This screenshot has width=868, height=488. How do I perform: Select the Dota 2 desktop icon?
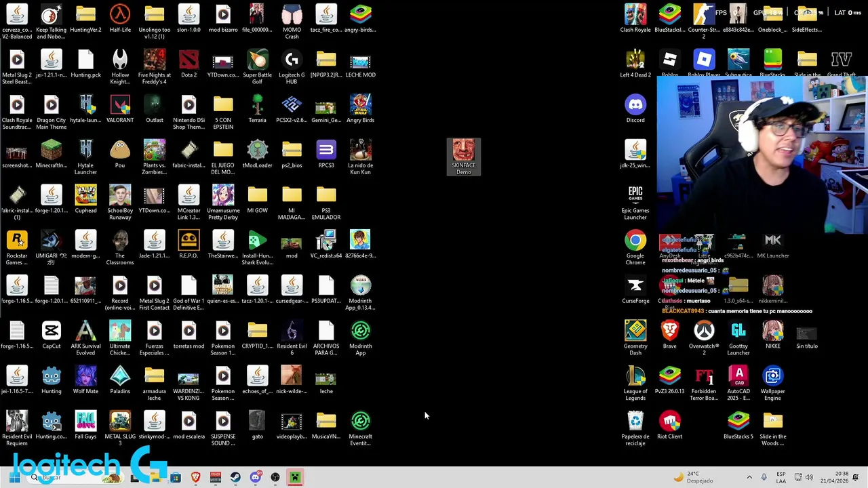click(x=189, y=64)
